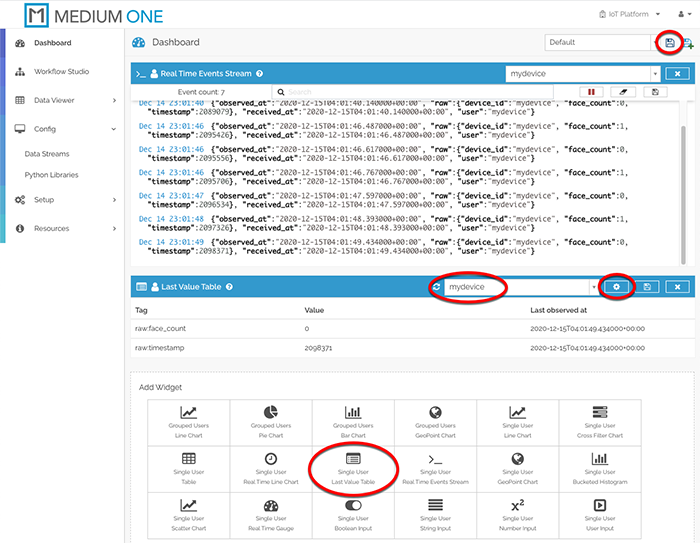The width and height of the screenshot is (700, 543).
Task: Go to Data Streams under Config
Action: (x=46, y=154)
